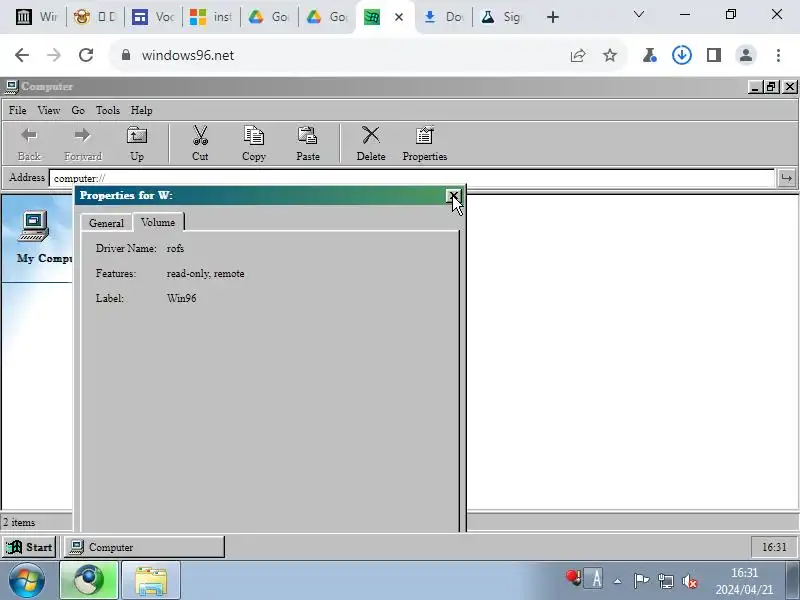Image resolution: width=800 pixels, height=600 pixels.
Task: Click the flask extension icon
Action: point(649,55)
